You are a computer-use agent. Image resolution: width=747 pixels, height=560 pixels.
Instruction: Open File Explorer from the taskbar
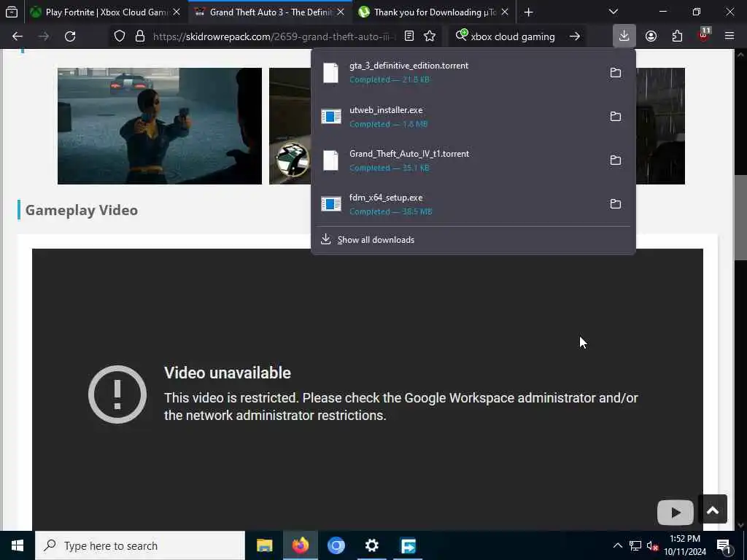tap(264, 545)
